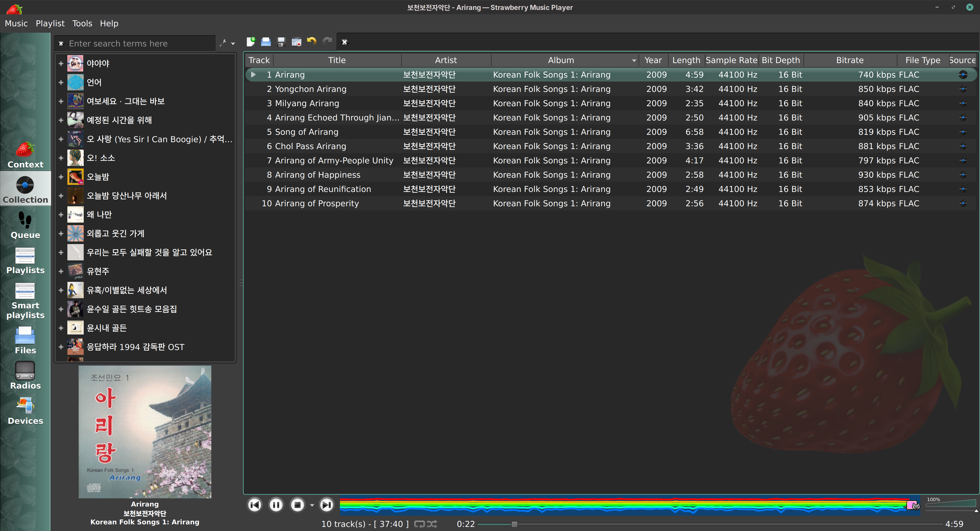Sort playlist by Sample Rate column header
The width and height of the screenshot is (980, 531).
pos(731,60)
